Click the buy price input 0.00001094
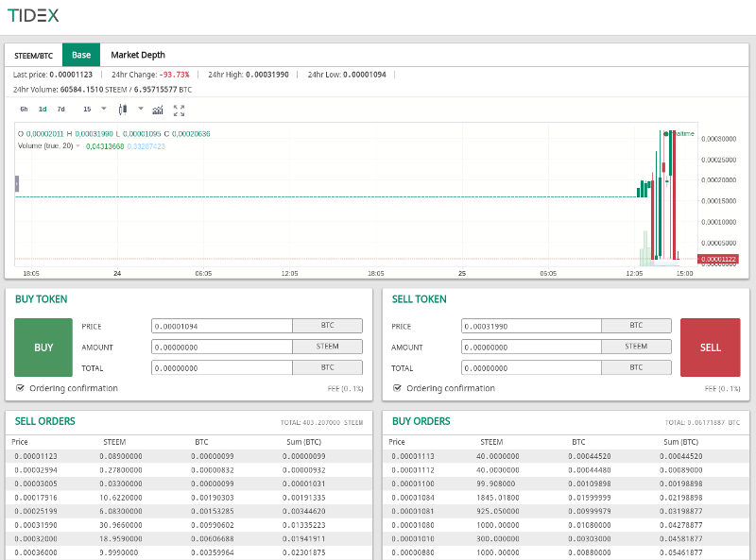756x560 pixels. 222,326
